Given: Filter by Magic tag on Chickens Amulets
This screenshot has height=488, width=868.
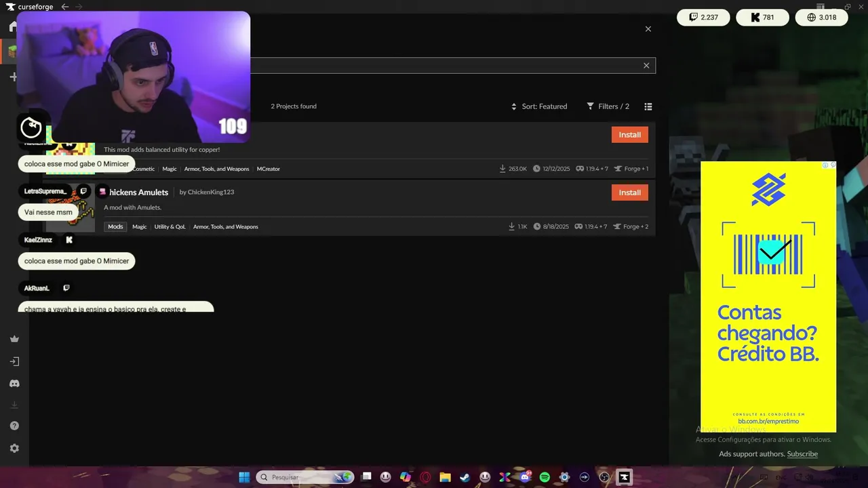Looking at the screenshot, I should click(x=139, y=227).
